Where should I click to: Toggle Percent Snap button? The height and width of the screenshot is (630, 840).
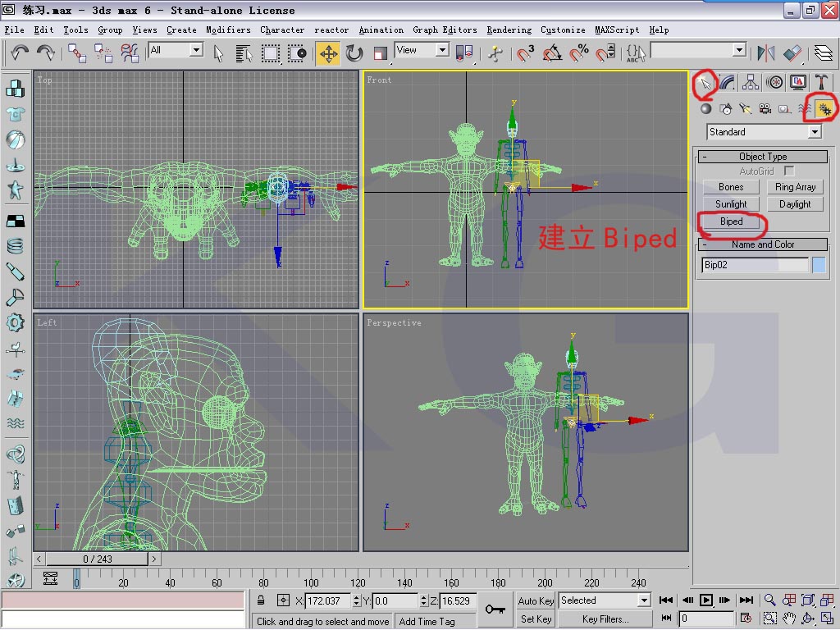(578, 53)
